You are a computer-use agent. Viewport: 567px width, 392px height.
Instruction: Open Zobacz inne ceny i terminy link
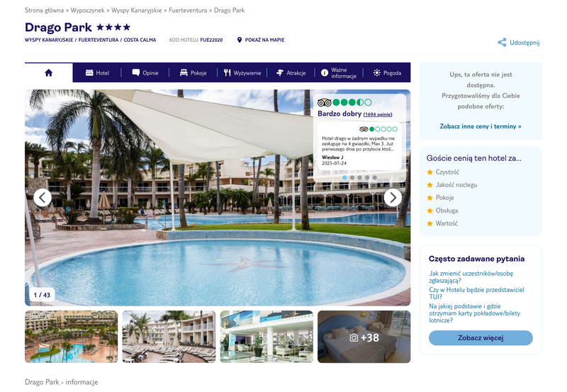[481, 126]
